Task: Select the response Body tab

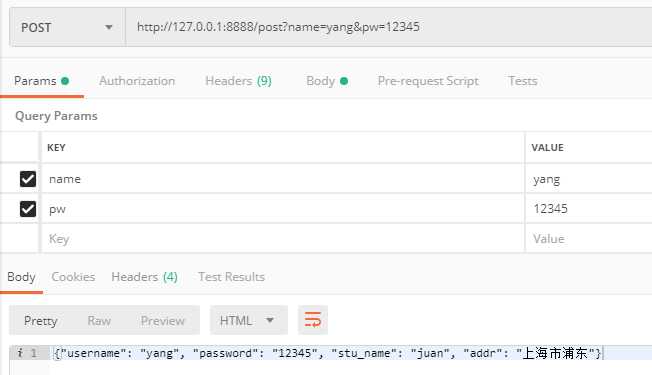Action: point(21,277)
